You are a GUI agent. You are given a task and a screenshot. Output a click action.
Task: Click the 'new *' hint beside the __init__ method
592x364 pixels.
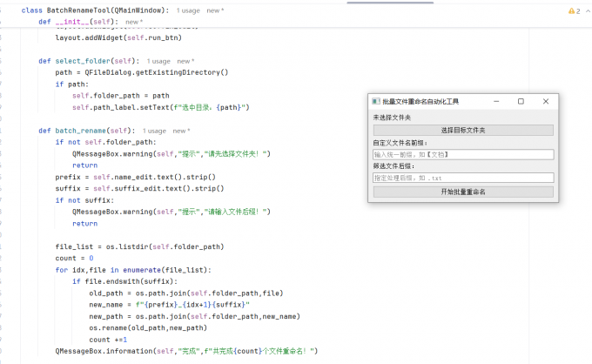tap(134, 23)
